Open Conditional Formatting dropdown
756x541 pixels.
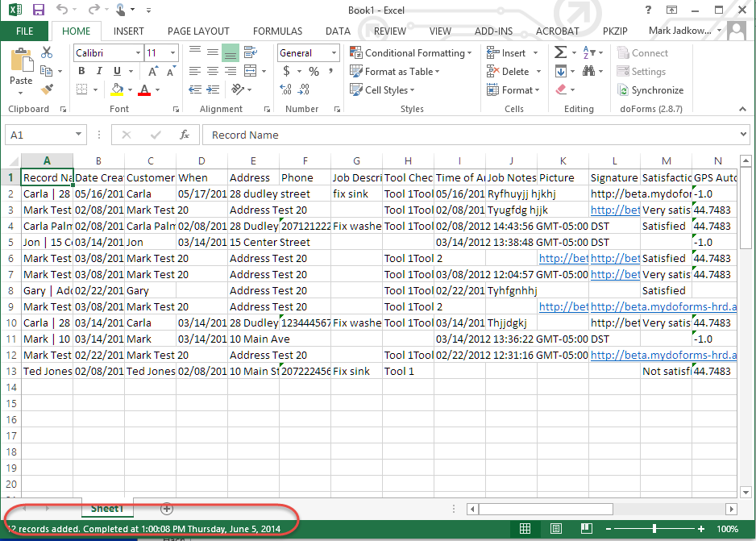click(410, 53)
